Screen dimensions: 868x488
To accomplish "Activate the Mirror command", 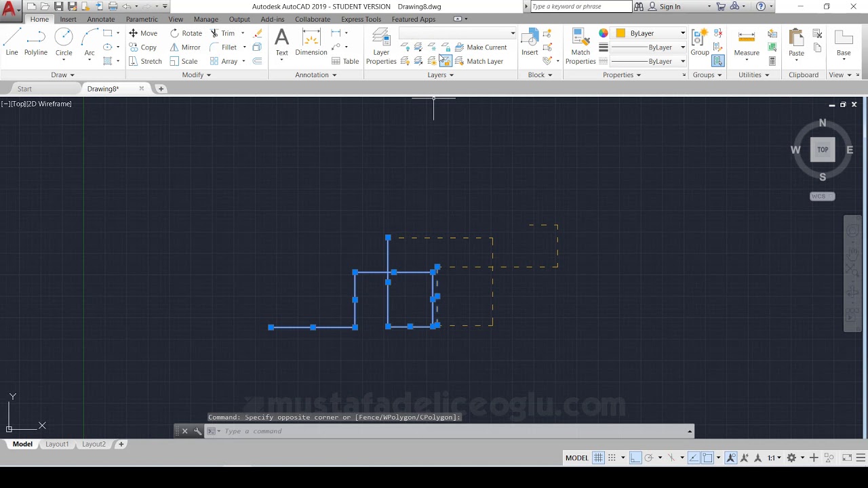I will [185, 47].
